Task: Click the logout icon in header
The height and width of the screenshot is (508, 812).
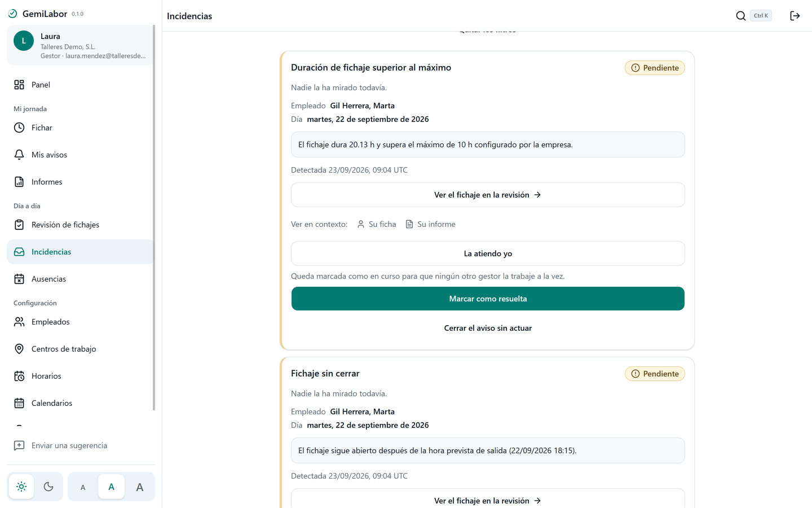Action: tap(795, 16)
